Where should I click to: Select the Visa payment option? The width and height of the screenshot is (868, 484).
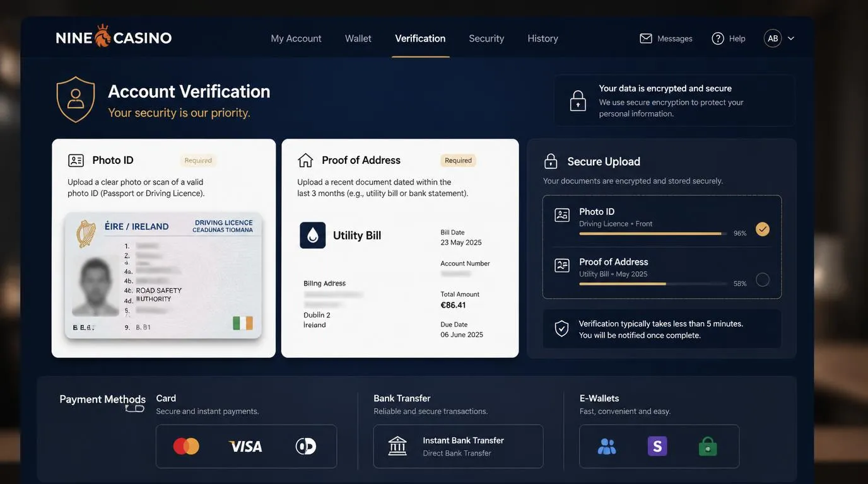point(245,447)
